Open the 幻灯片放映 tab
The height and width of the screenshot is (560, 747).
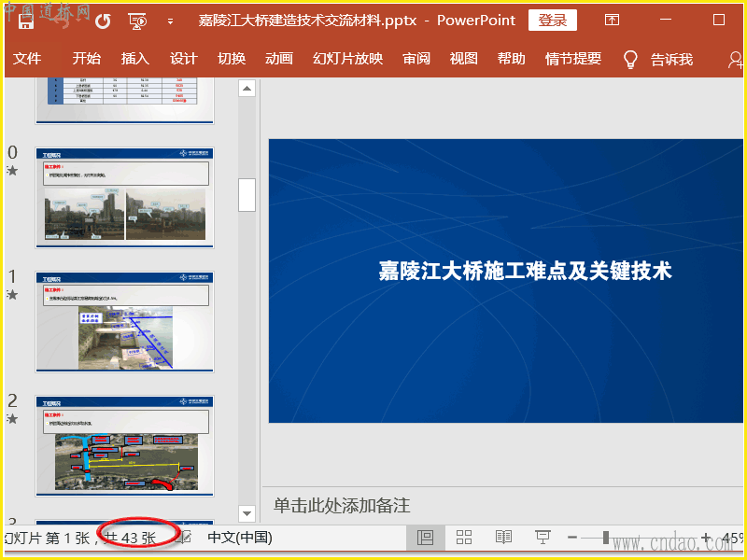[347, 59]
